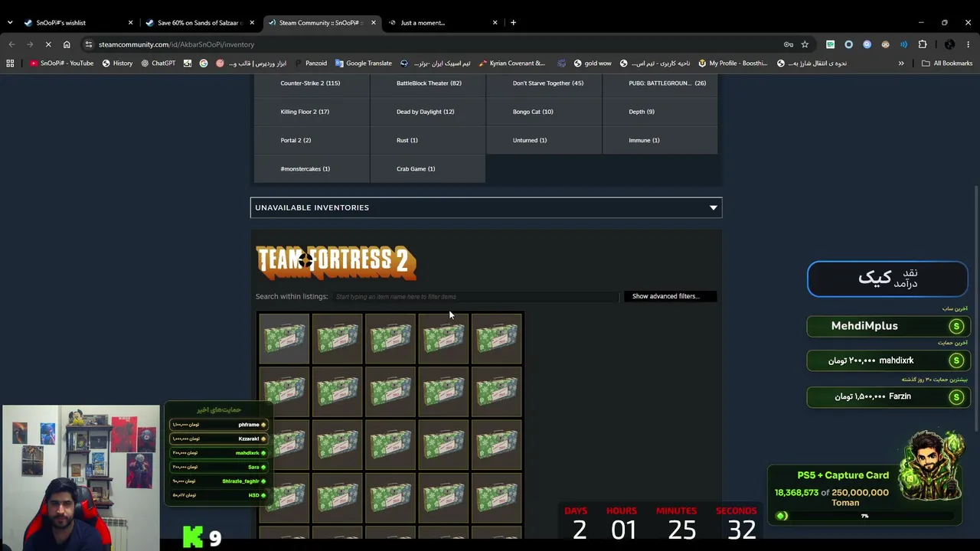Image resolution: width=980 pixels, height=551 pixels.
Task: Click the Google G bookmark icon
Action: [204, 64]
